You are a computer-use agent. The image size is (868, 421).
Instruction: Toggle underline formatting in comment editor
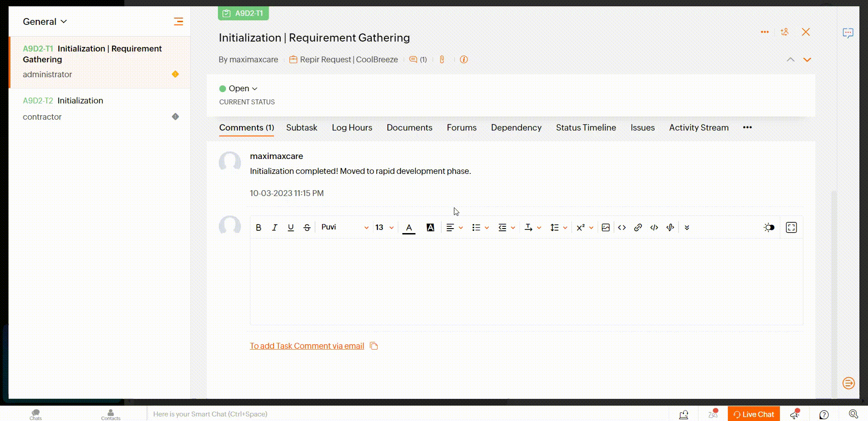291,228
